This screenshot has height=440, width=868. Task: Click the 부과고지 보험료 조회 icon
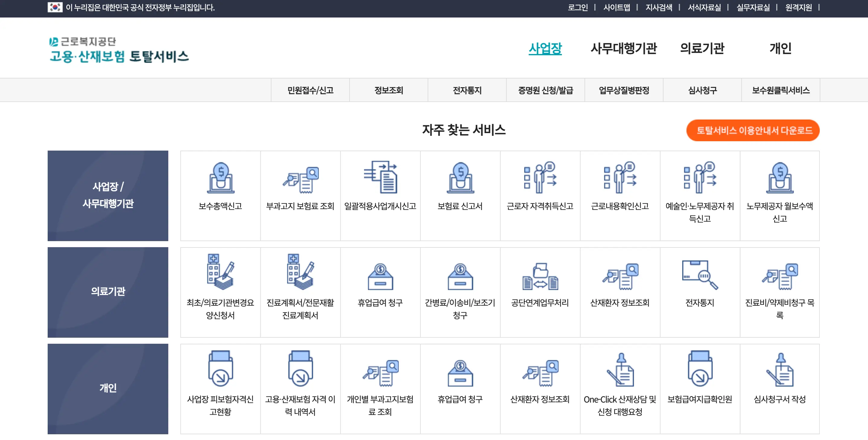(x=300, y=179)
